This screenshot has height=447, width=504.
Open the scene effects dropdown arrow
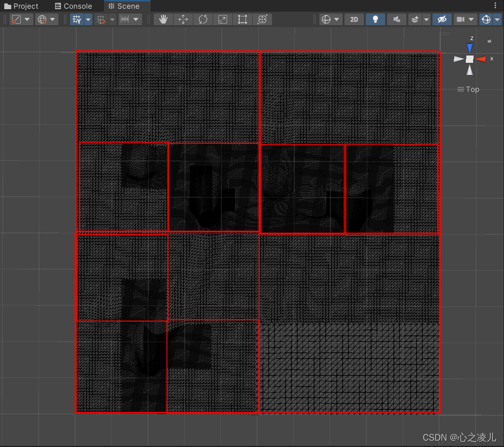[x=427, y=20]
